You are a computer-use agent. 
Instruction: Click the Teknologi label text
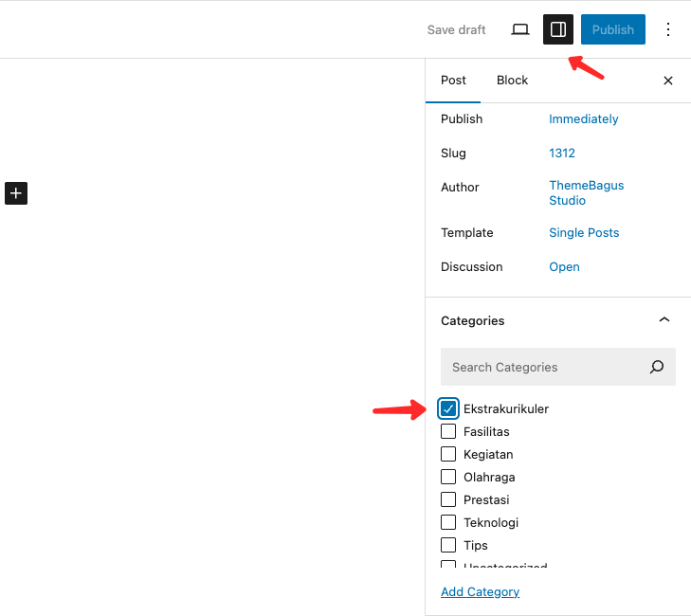point(491,522)
